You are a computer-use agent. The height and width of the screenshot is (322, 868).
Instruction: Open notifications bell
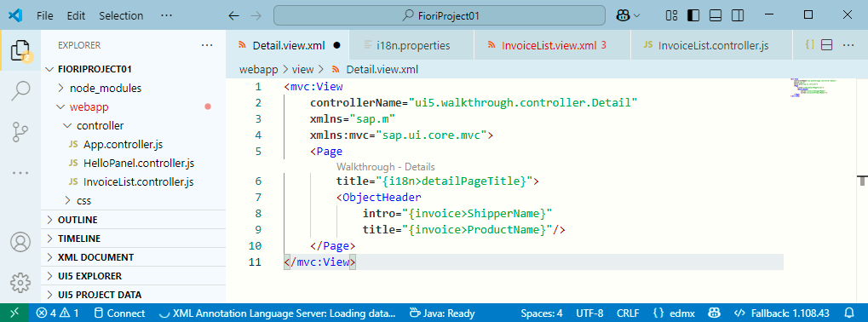click(849, 313)
